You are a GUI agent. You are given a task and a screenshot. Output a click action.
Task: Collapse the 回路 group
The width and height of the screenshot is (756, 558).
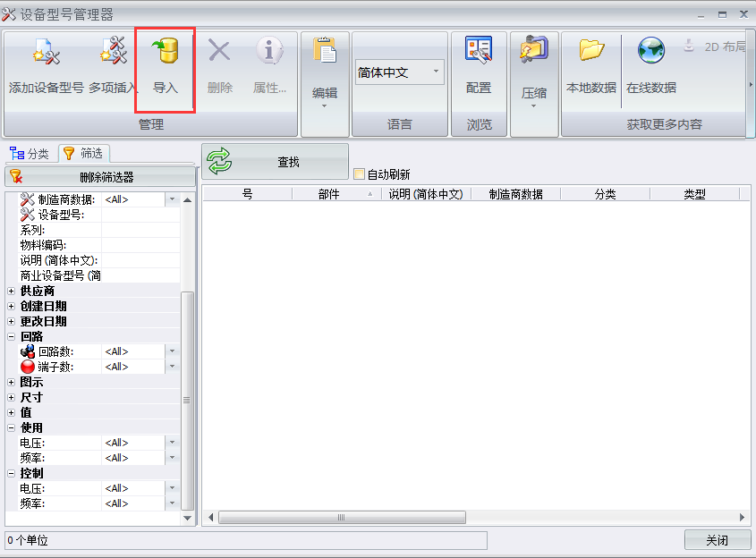pyautogui.click(x=12, y=337)
